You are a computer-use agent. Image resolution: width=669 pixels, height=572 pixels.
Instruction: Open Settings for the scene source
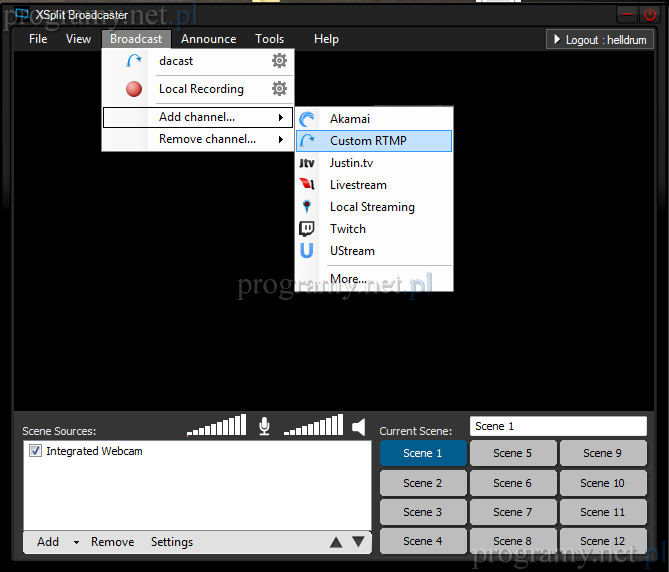pyautogui.click(x=172, y=542)
